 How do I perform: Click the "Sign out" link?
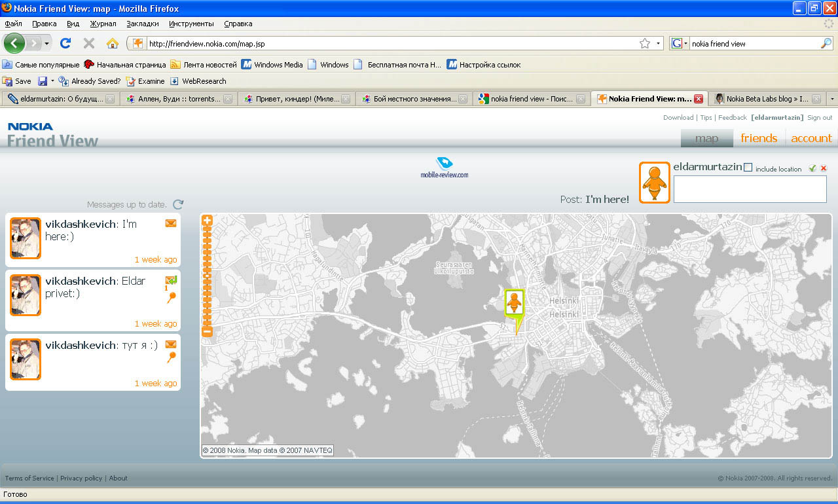(819, 118)
